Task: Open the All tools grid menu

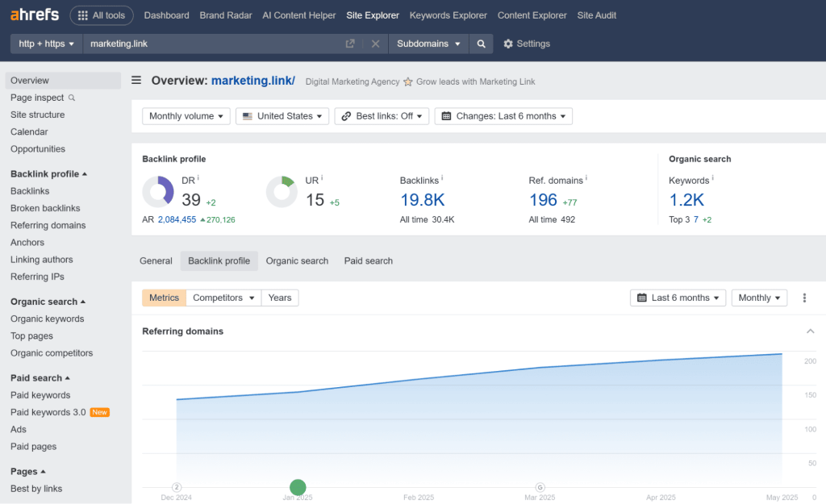Action: click(102, 15)
